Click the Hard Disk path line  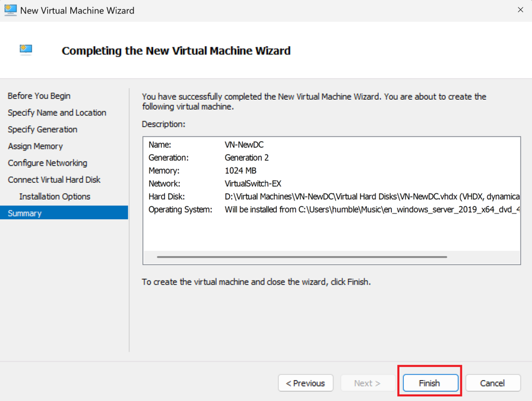371,196
